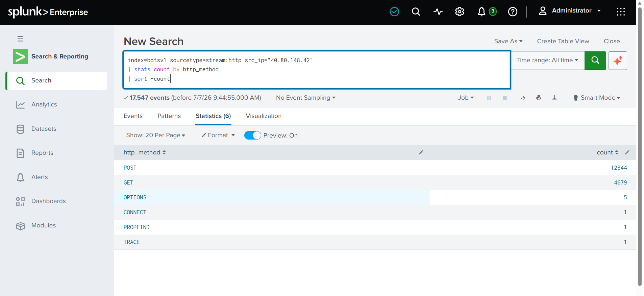Run search with green magnifier button

[595, 60]
